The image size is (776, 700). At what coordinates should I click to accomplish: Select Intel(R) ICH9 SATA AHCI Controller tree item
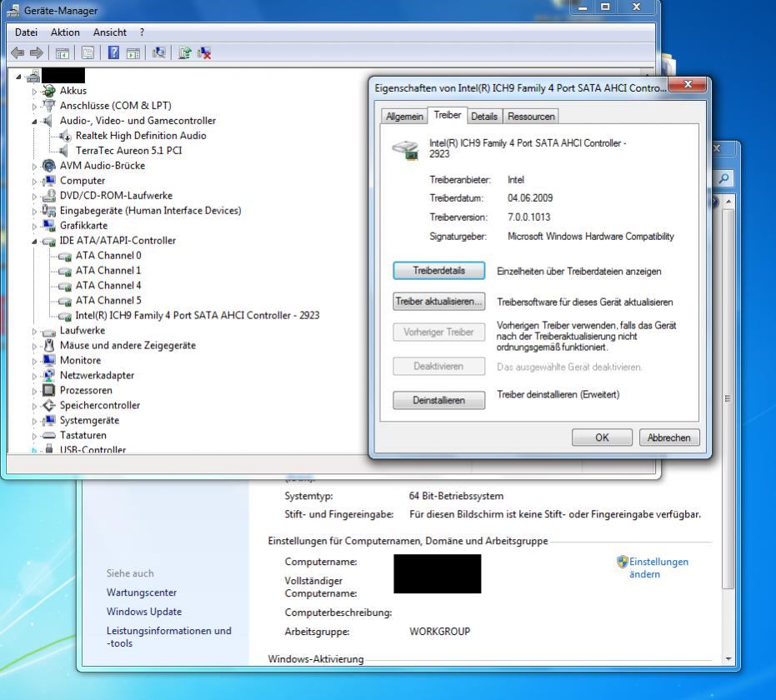tap(198, 315)
